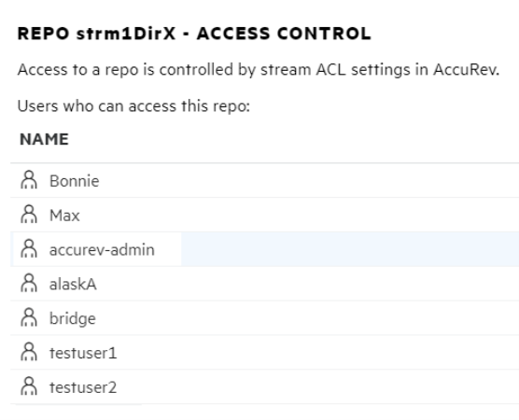Select the accurev-admin user name
The image size is (519, 420).
point(102,250)
